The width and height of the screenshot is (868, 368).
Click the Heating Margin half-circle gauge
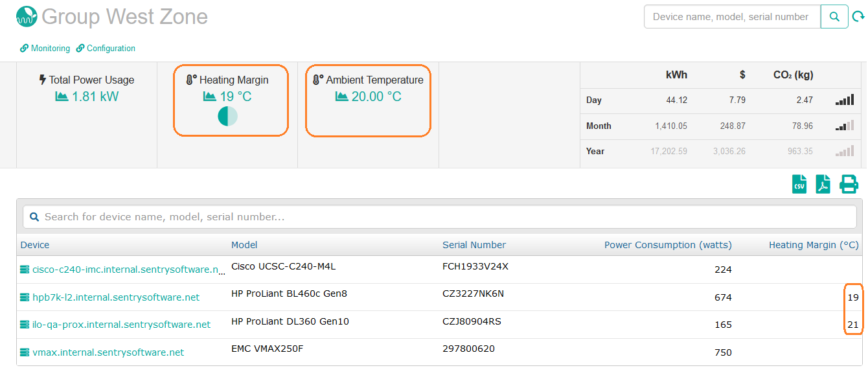coord(227,117)
